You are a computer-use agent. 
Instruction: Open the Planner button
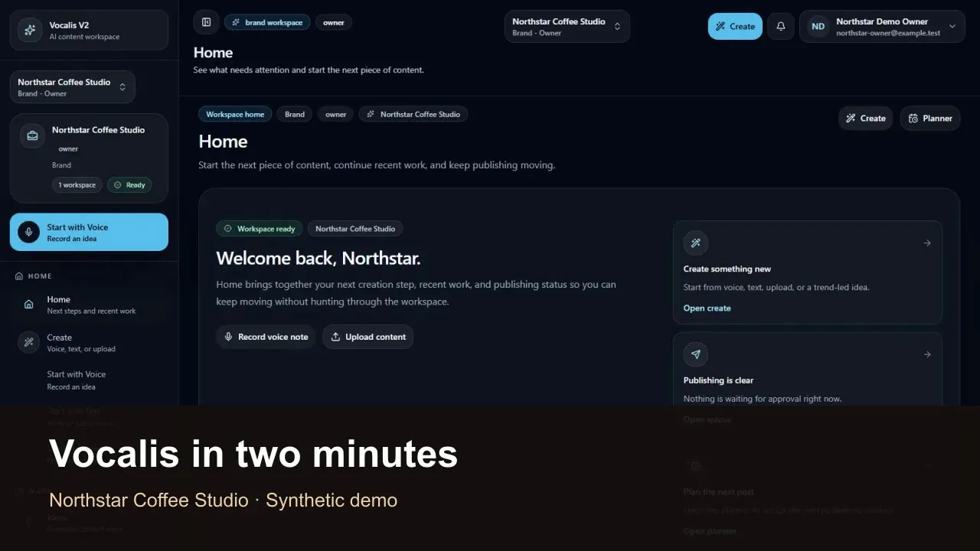930,118
